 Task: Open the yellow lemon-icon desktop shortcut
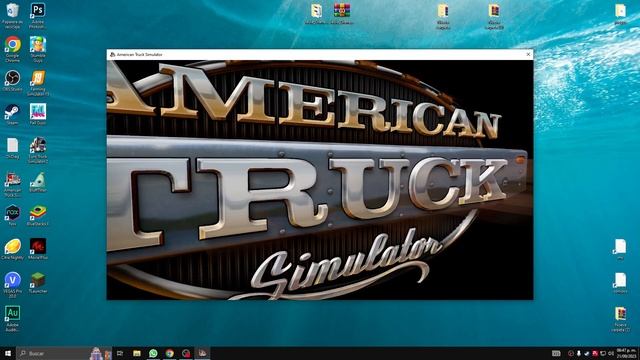pos(12,249)
